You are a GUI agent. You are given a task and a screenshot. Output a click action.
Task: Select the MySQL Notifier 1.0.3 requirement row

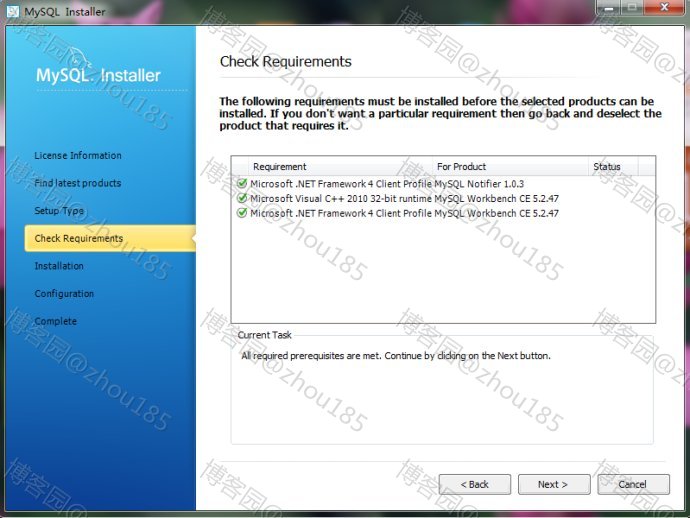(443, 184)
